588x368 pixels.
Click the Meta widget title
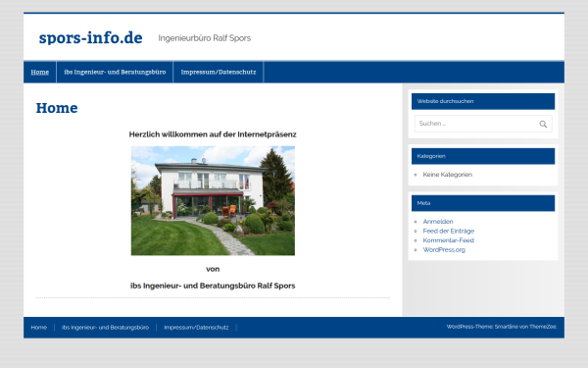[423, 203]
